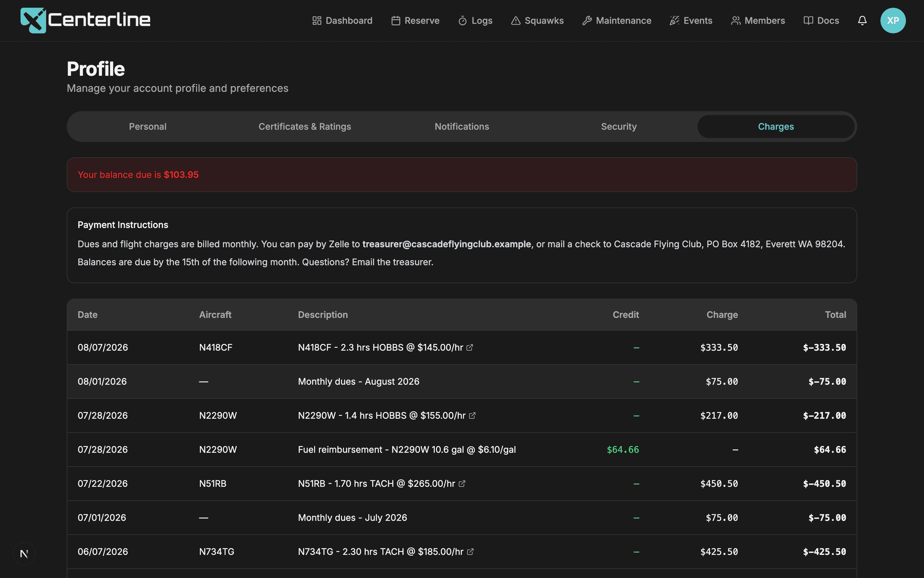Click the $-217.00 total value
This screenshot has width=924, height=578.
825,416
